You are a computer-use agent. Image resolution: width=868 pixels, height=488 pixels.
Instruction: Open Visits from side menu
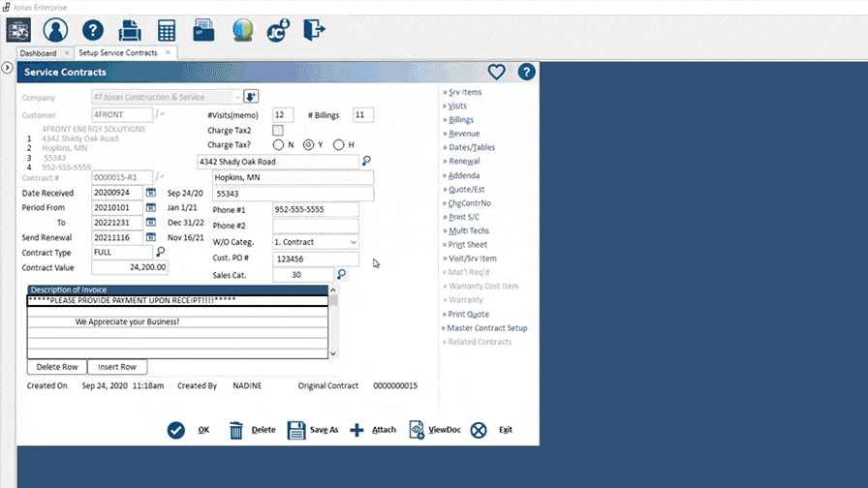click(457, 106)
